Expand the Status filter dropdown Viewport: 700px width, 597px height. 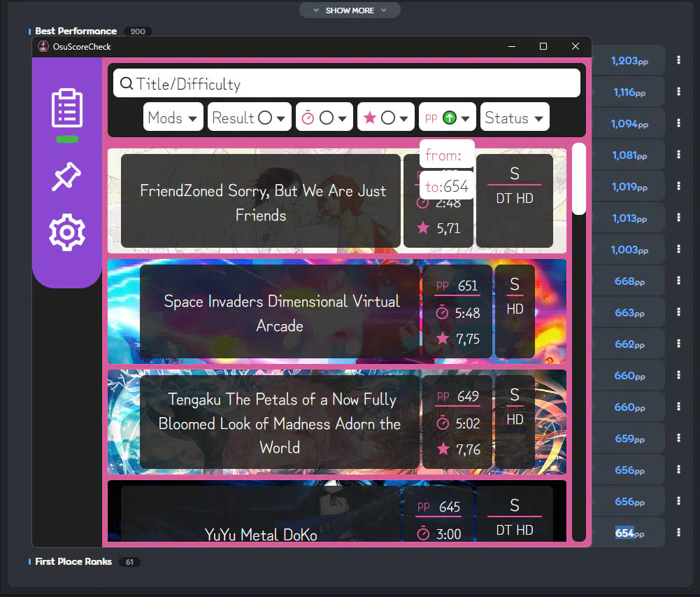538,118
